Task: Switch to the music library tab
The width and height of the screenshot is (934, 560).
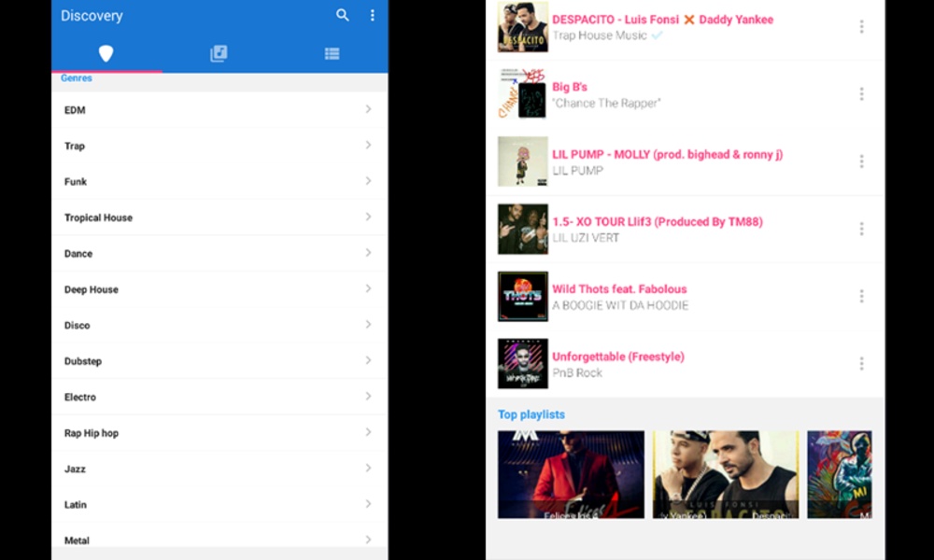Action: tap(219, 53)
